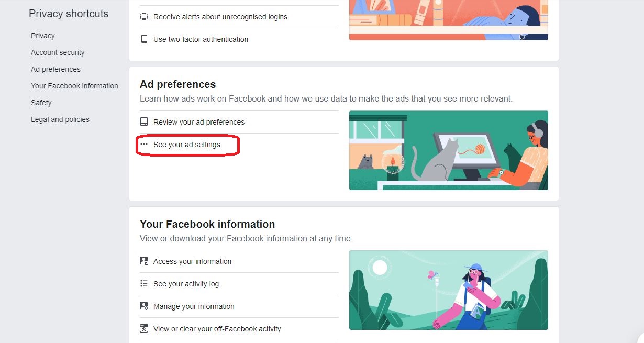The width and height of the screenshot is (644, 343).
Task: Select Ad preferences in the sidebar
Action: click(x=55, y=69)
